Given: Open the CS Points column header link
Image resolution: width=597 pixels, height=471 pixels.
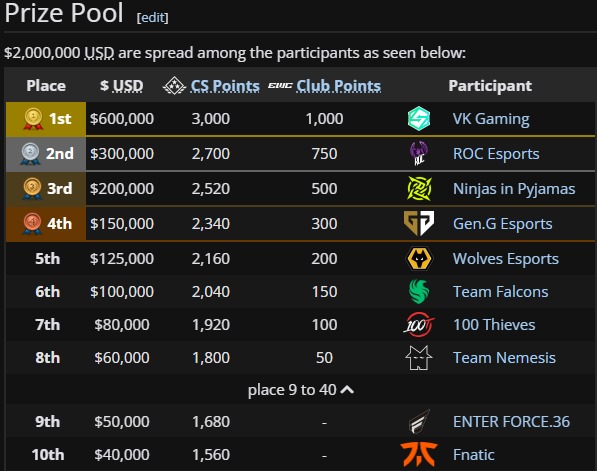Looking at the screenshot, I should click(225, 86).
